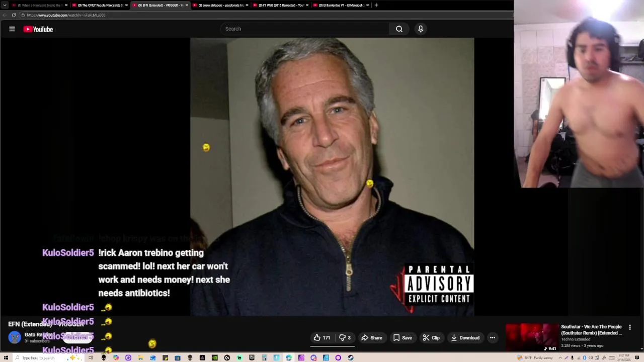Viewport: 644px width, 362px height.
Task: Open options menu for Southstar recommended video
Action: tap(630, 327)
